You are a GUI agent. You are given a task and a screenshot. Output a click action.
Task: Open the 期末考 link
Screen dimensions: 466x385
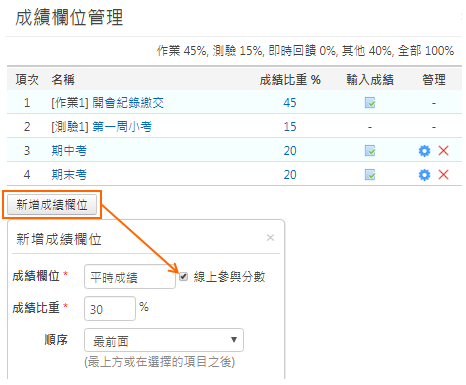69,175
